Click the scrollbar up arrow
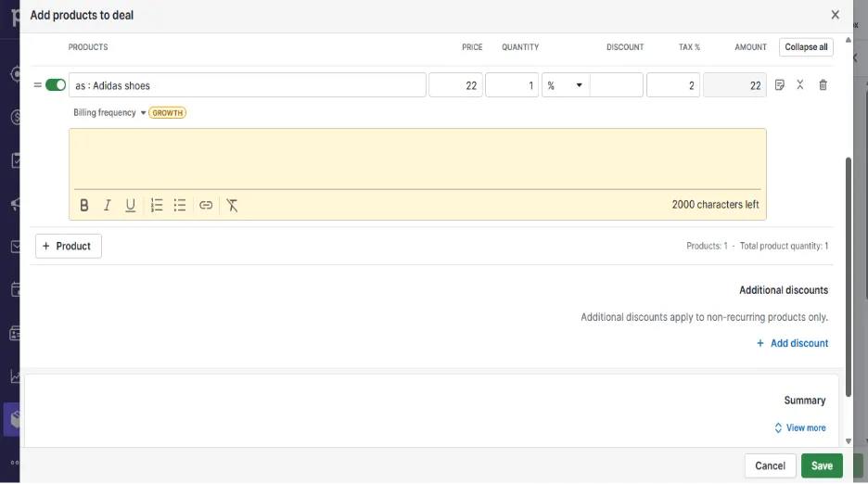 click(849, 40)
